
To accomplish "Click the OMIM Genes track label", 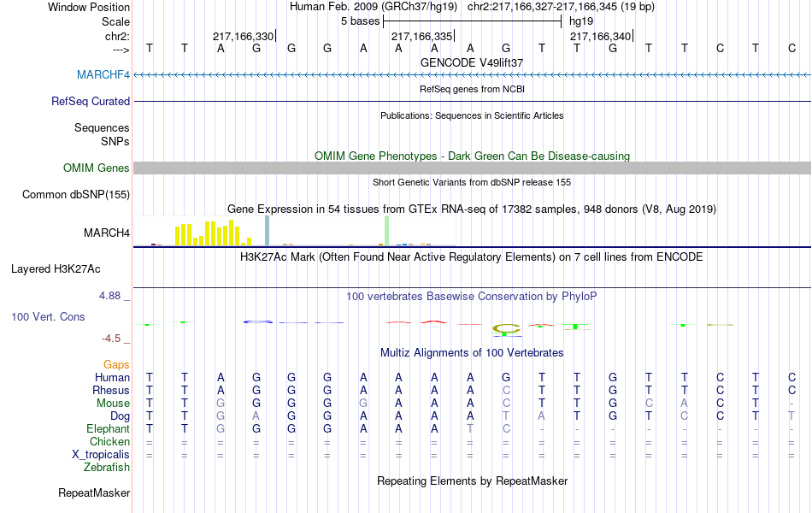I will [96, 168].
